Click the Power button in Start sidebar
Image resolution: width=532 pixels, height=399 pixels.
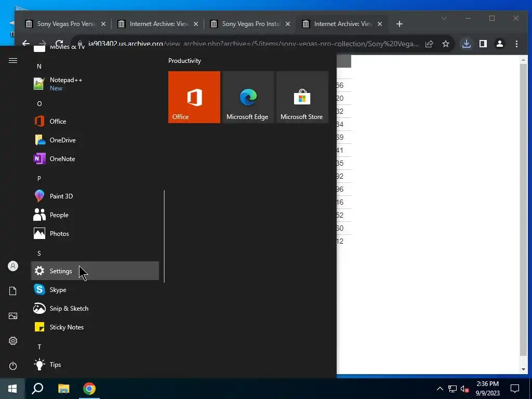(x=13, y=366)
